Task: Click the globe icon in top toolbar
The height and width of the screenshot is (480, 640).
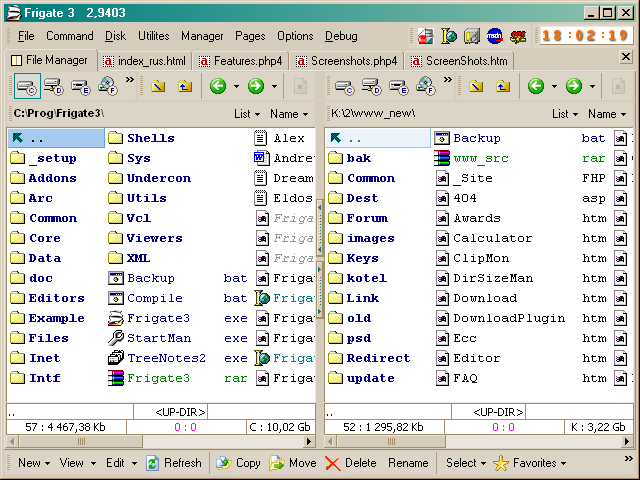Action: (x=449, y=36)
